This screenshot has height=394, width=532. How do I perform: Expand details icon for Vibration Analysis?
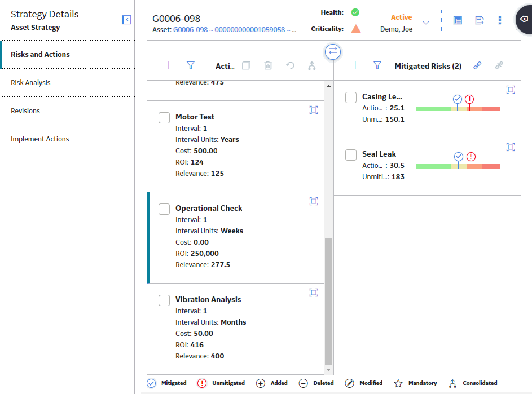pyautogui.click(x=314, y=293)
